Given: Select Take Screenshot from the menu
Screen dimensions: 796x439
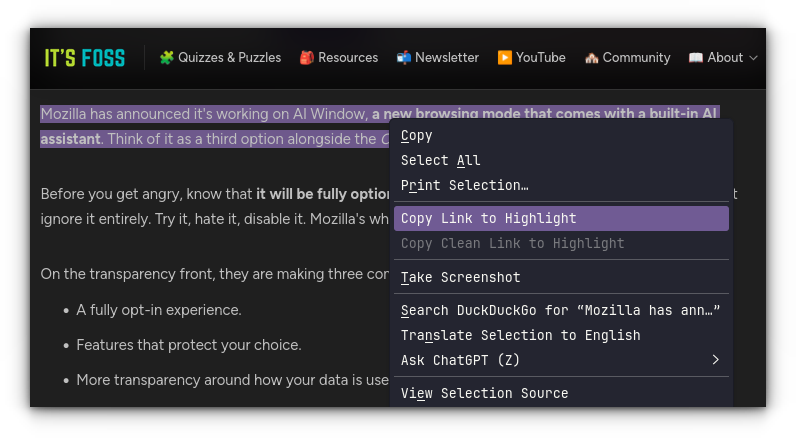Looking at the screenshot, I should [461, 277].
